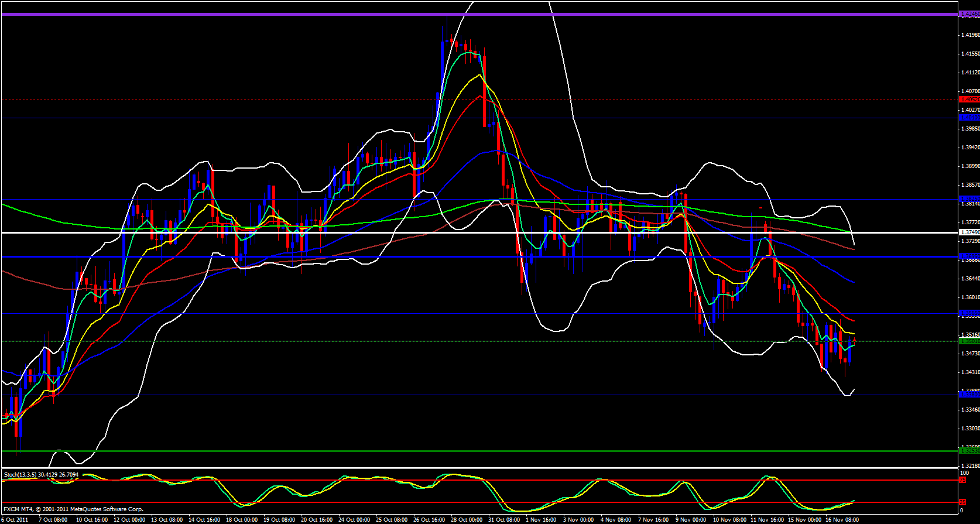Click the 28 Oct 00:00 time label
980x524 pixels.
pyautogui.click(x=466, y=520)
